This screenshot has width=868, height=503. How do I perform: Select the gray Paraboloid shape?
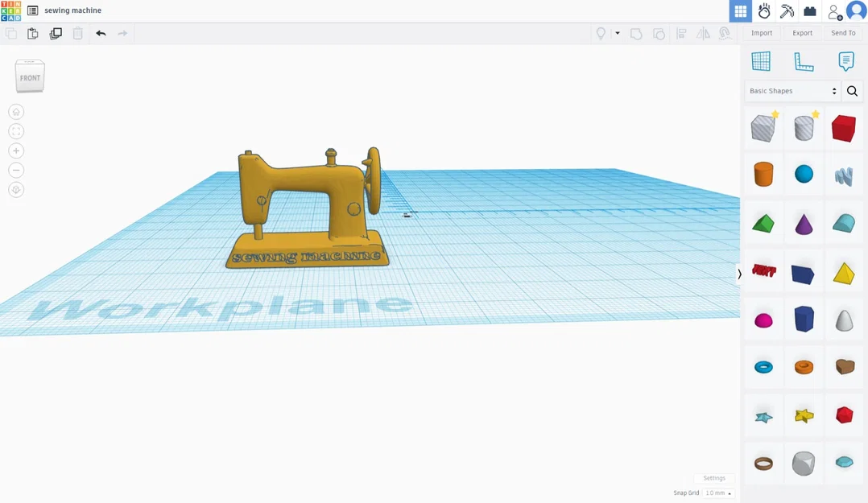[x=844, y=320]
